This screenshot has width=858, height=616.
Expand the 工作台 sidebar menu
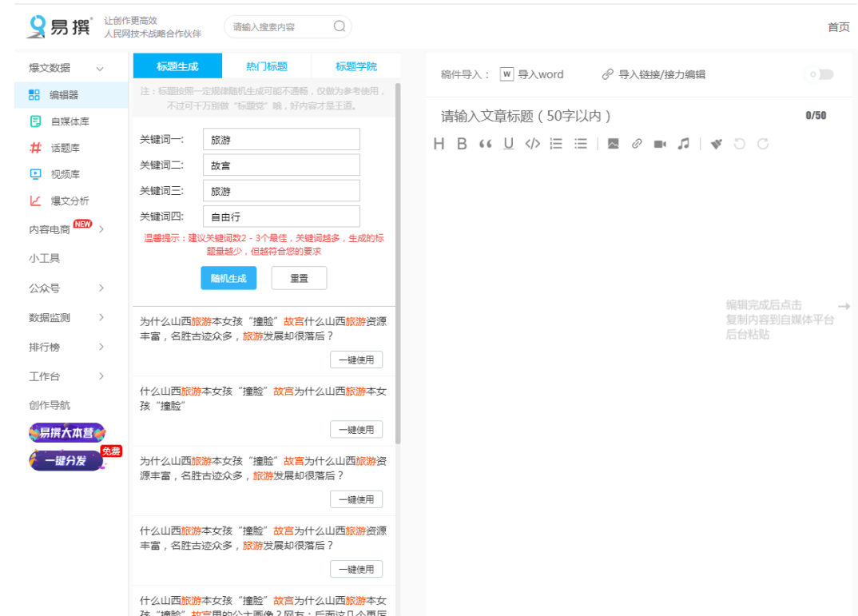click(101, 376)
